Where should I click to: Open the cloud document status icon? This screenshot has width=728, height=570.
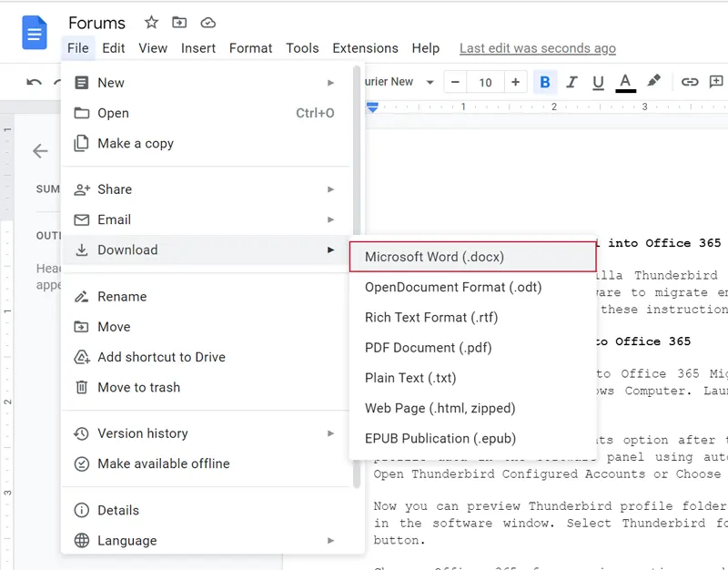[208, 23]
